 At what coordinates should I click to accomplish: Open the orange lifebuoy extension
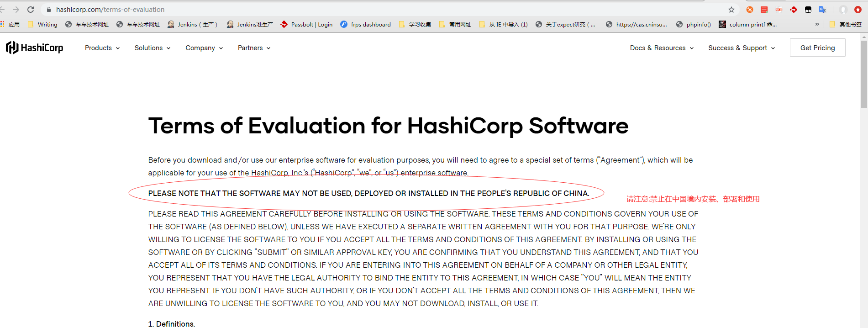[x=750, y=10]
